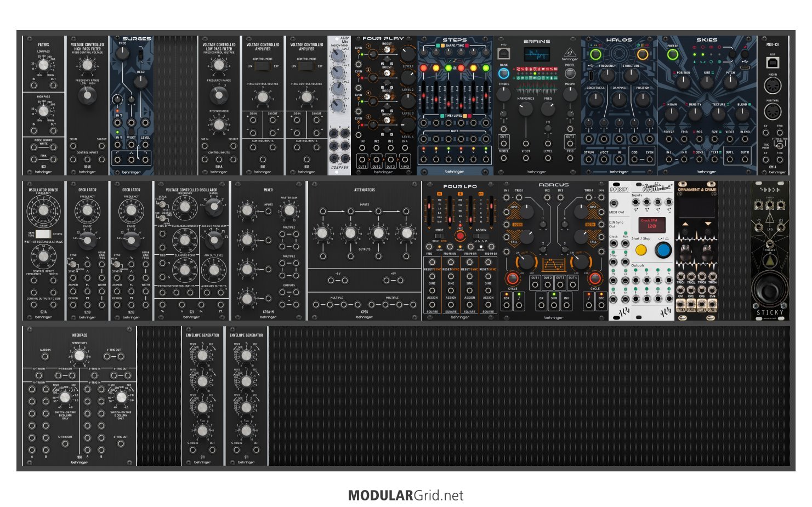The width and height of the screenshot is (812, 507).
Task: Click the Abacus center waveform graphic
Action: [554, 265]
